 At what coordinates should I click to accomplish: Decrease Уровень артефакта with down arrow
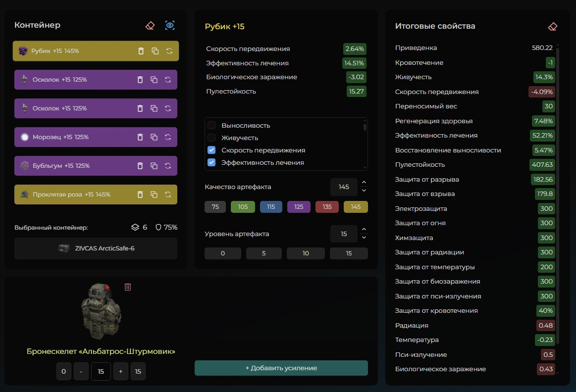tap(364, 238)
